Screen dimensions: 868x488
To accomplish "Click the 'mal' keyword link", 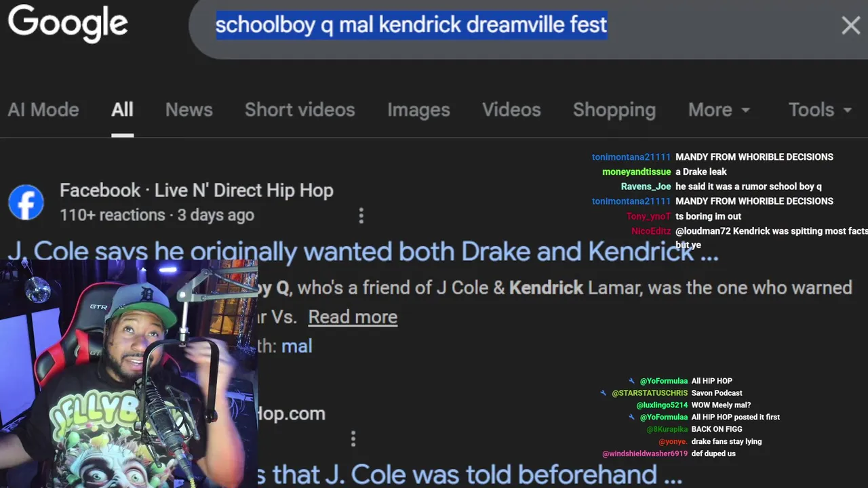I will [296, 346].
